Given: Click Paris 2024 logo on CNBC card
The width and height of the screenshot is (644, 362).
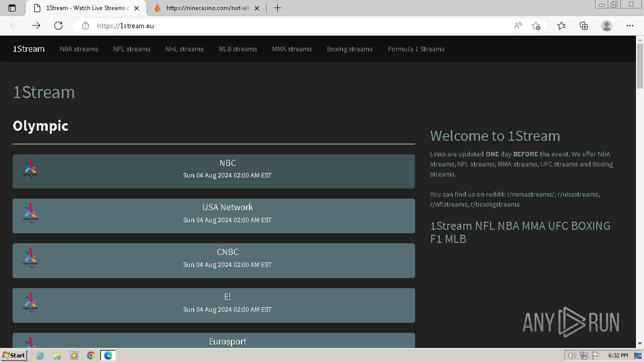Looking at the screenshot, I should 31,258.
